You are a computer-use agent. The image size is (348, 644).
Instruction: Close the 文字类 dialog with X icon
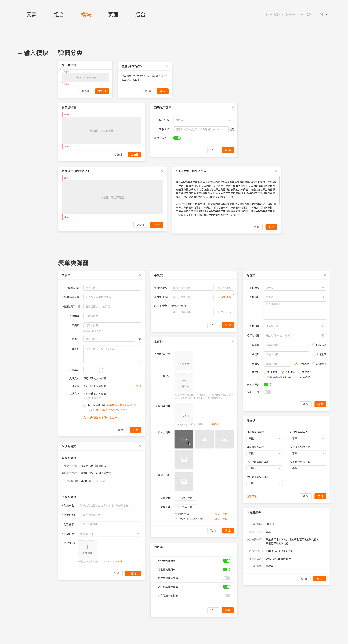pyautogui.click(x=140, y=275)
